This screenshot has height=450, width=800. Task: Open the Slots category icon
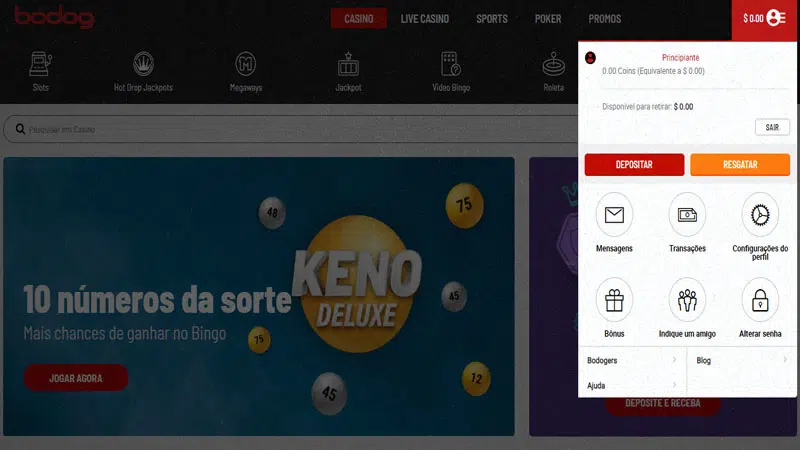[x=40, y=65]
